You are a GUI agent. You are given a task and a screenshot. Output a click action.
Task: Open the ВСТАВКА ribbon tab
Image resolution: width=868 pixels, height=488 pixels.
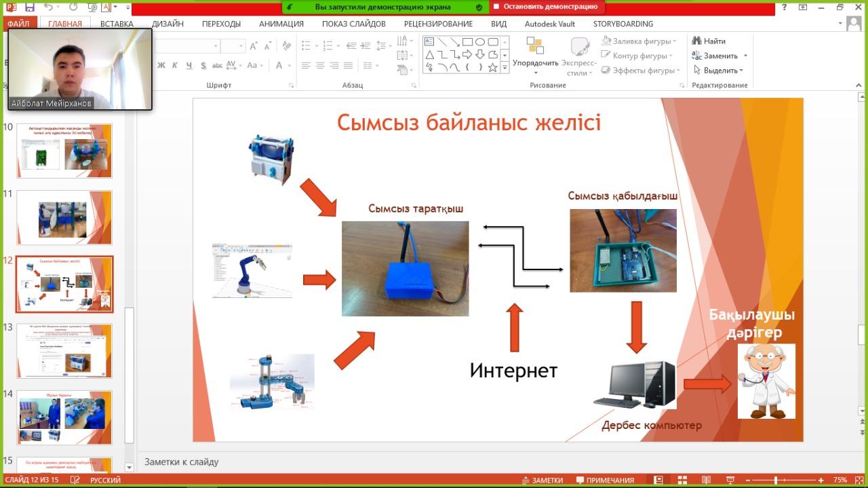117,24
